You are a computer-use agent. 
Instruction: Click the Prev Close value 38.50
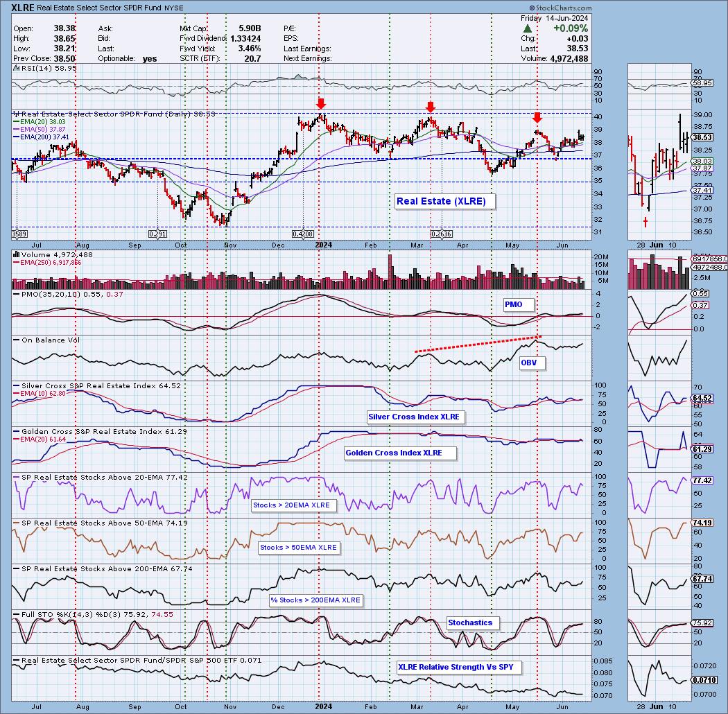pos(64,58)
